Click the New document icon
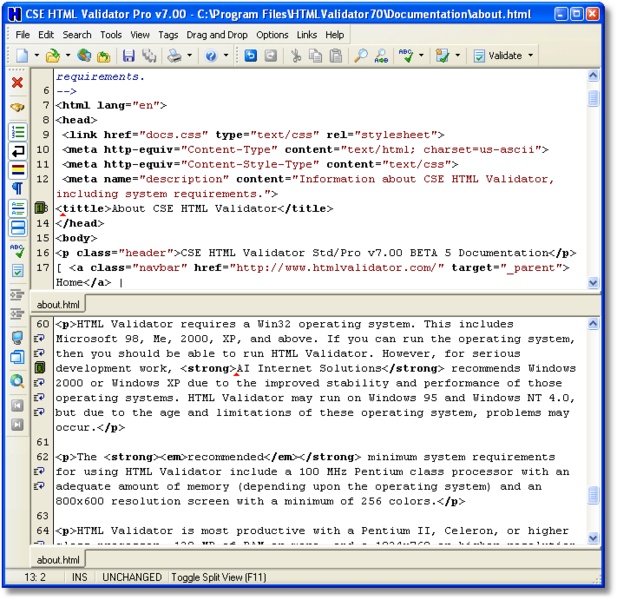This screenshot has width=617, height=600. coord(22,55)
